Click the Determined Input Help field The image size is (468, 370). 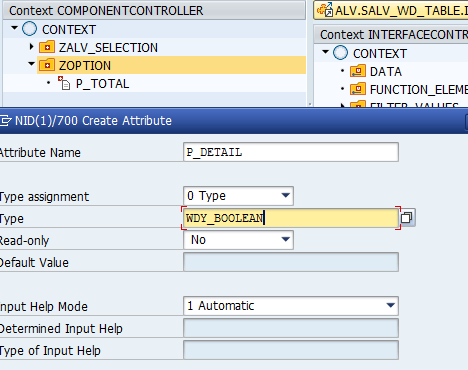pyautogui.click(x=291, y=328)
